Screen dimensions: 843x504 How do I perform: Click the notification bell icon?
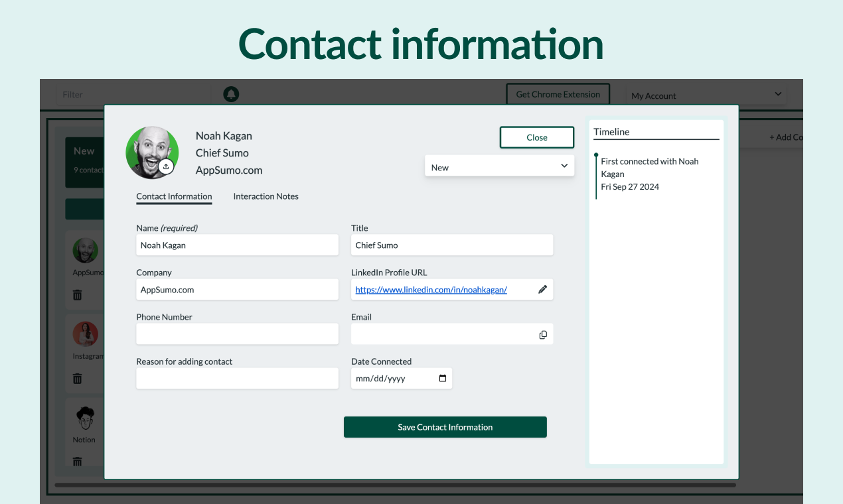(231, 94)
